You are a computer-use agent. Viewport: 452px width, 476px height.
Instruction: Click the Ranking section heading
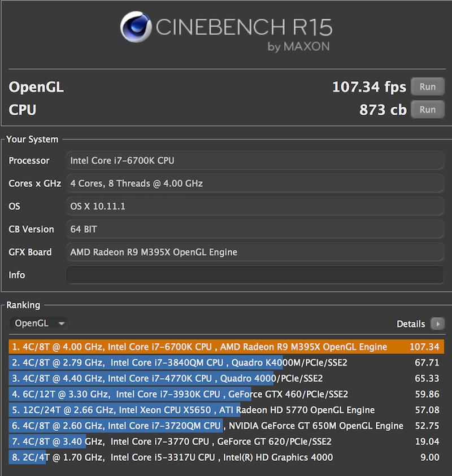(x=23, y=305)
